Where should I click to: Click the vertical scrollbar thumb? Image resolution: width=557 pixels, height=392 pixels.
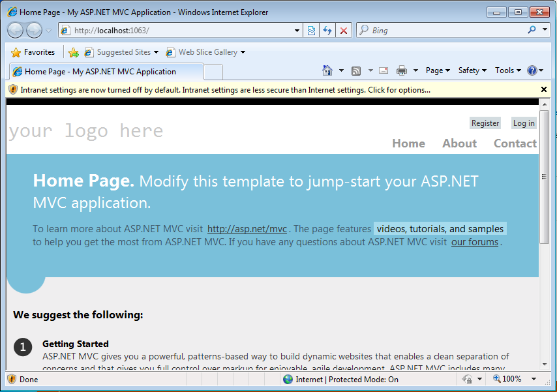[x=544, y=177]
